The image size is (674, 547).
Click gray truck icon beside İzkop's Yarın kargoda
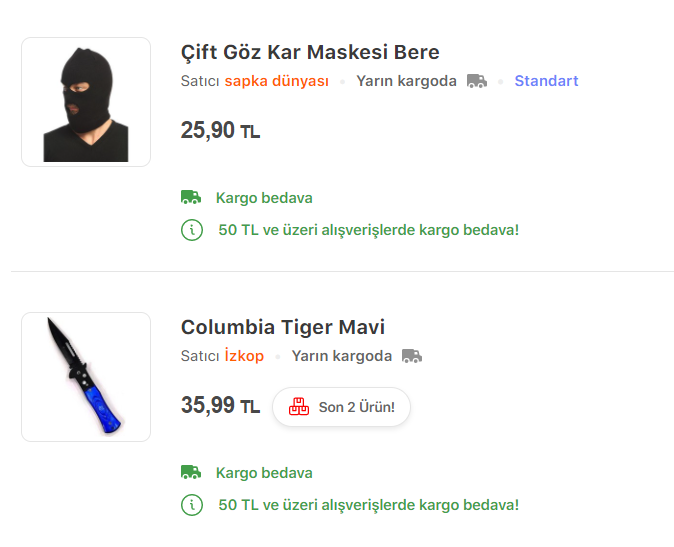412,356
